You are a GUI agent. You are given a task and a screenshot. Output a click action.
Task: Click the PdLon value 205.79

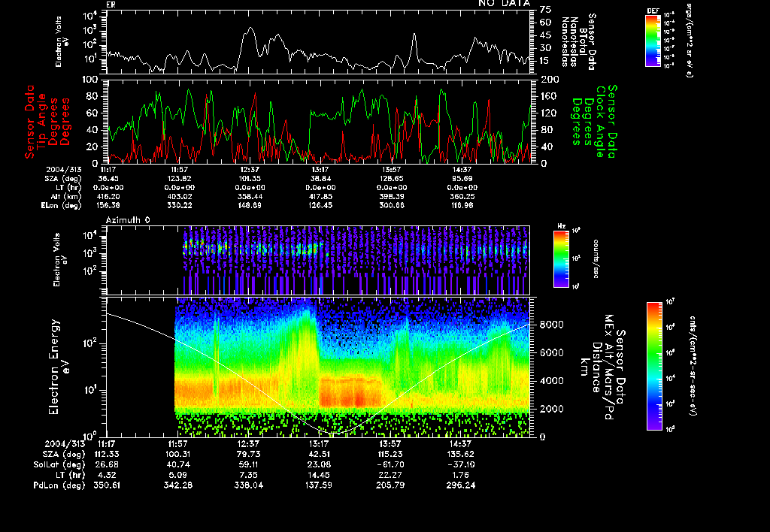click(390, 485)
